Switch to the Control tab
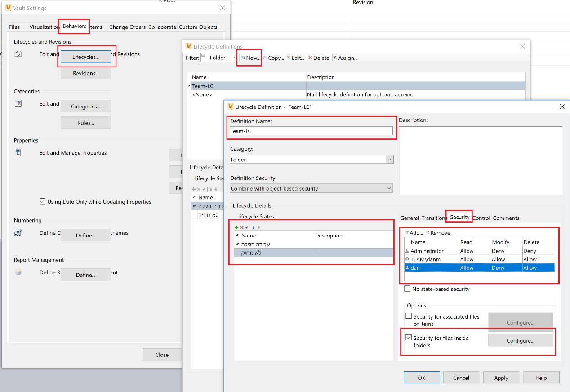The width and height of the screenshot is (570, 392). pyautogui.click(x=481, y=218)
